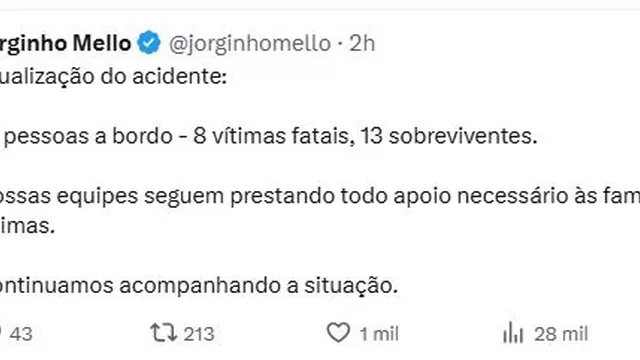Like the tweet with heart icon
This screenshot has width=640, height=360.
338,333
